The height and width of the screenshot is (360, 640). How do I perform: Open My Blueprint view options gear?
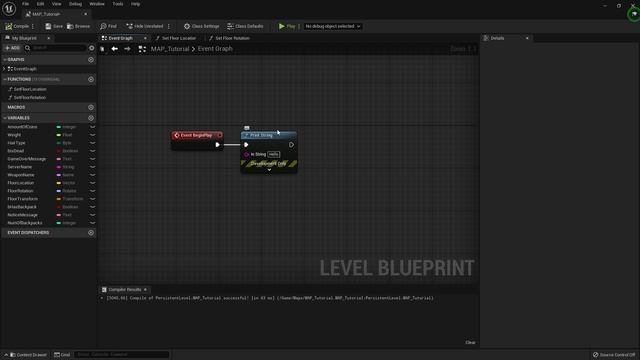(x=91, y=48)
